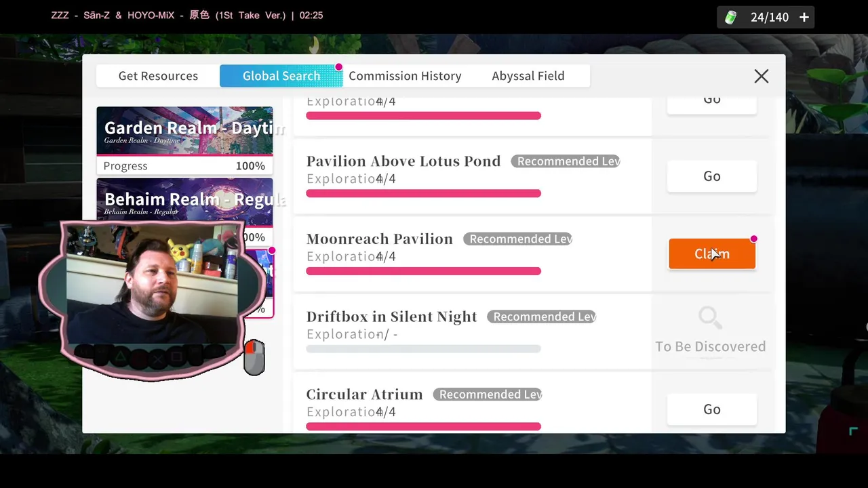Open the Get Resources tab
Screen dimensions: 868x488
point(158,76)
